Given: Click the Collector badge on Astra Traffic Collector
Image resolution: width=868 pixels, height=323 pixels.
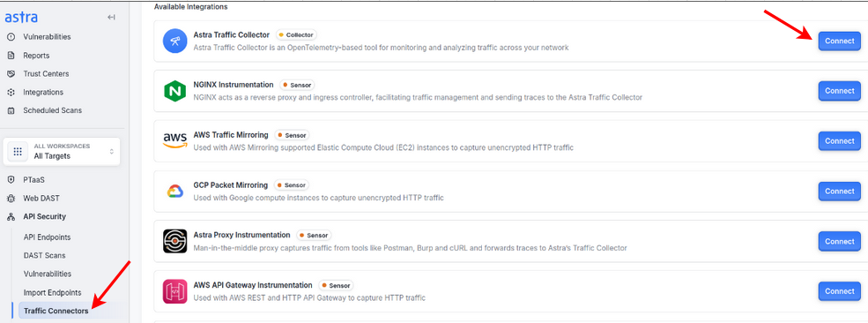Looking at the screenshot, I should (x=296, y=35).
